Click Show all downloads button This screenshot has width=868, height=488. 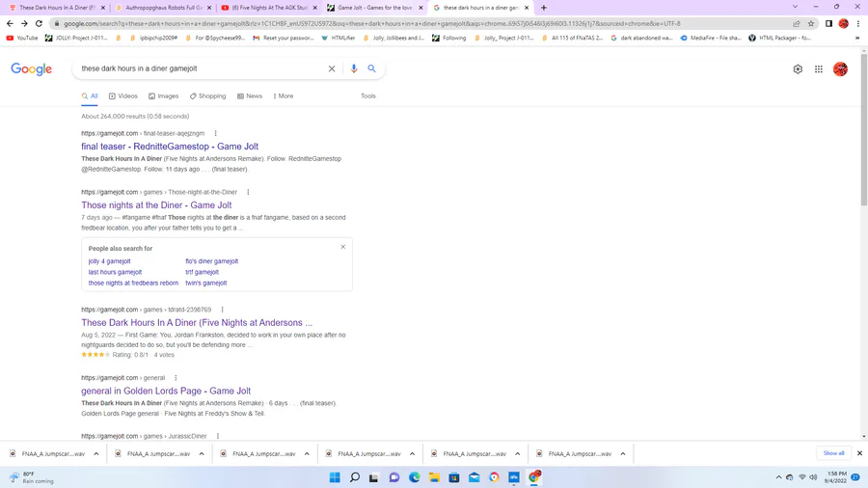point(833,453)
